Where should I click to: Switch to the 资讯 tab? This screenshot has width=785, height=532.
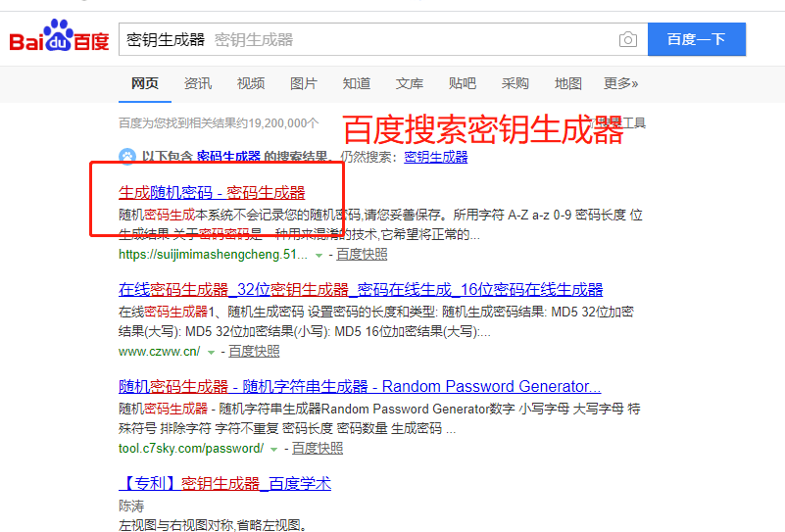click(198, 83)
